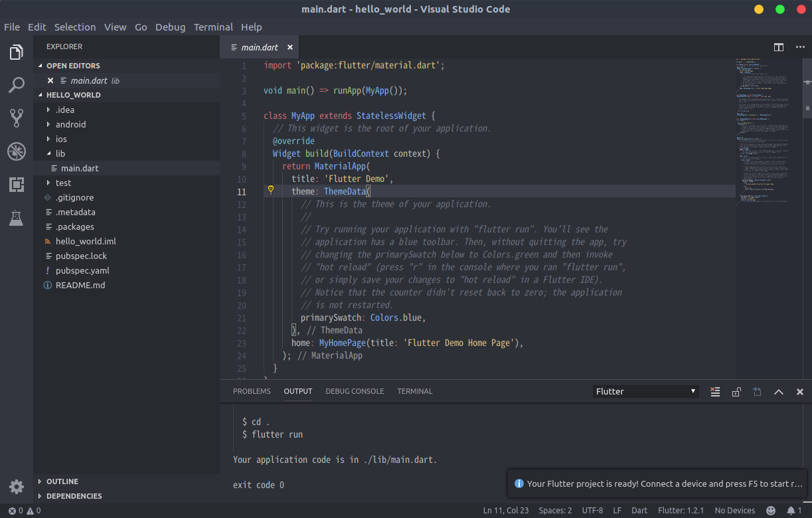The height and width of the screenshot is (518, 812).
Task: Expand the android folder in the explorer
Action: (x=71, y=124)
